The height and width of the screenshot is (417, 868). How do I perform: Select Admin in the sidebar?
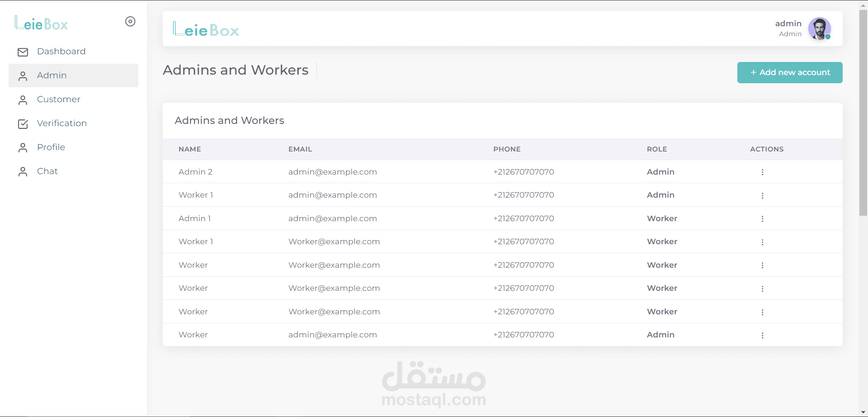tap(73, 76)
